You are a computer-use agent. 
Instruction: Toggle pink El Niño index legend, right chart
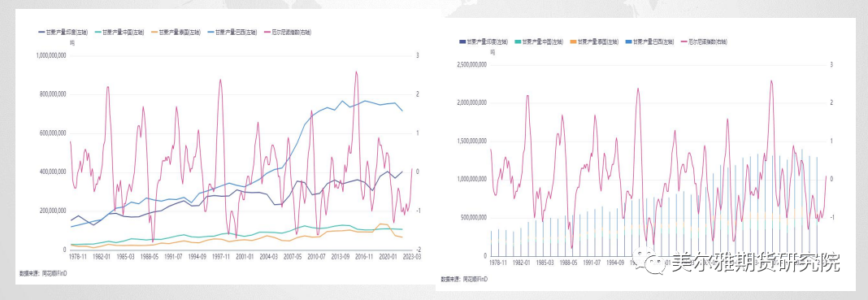click(703, 42)
